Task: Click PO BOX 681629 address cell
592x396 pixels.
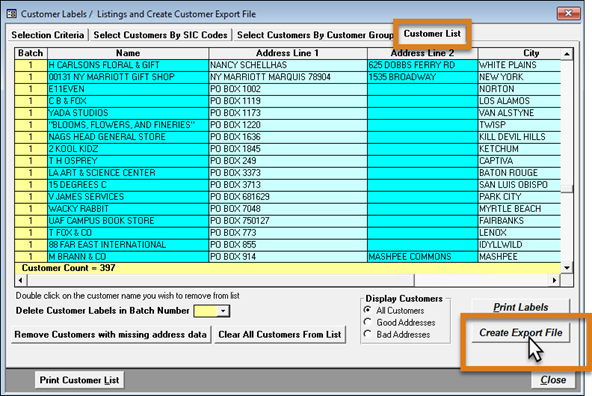Action: click(x=288, y=197)
